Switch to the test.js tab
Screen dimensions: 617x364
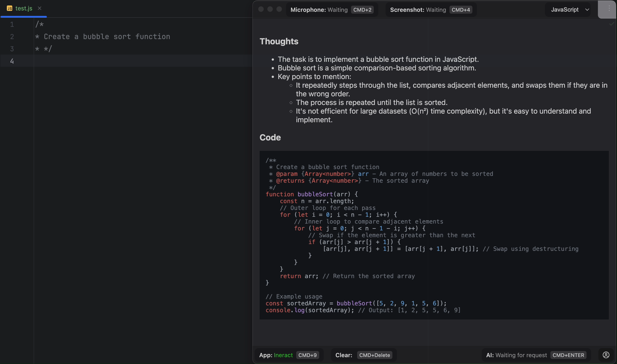[24, 8]
